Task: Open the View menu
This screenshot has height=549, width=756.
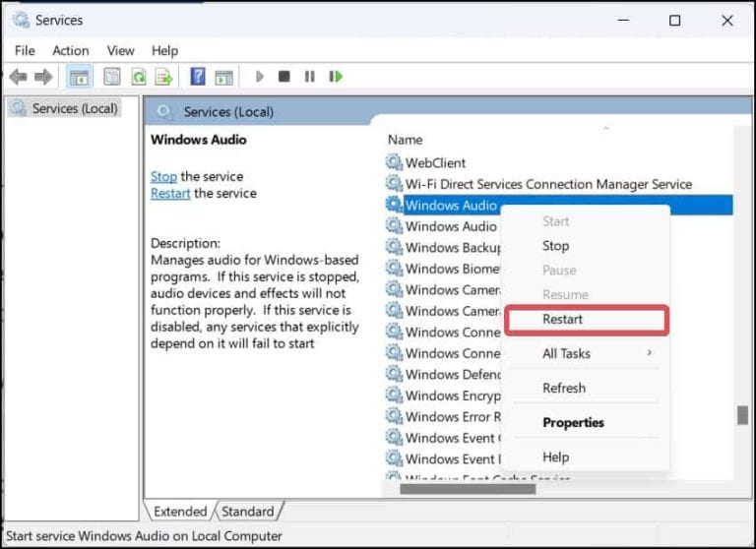Action: 120,50
